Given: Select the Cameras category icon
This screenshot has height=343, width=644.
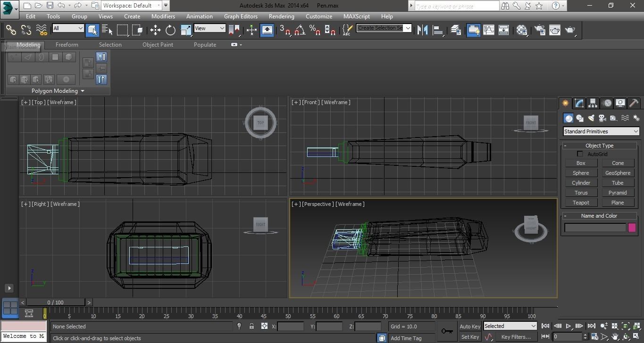Looking at the screenshot, I should 602,118.
